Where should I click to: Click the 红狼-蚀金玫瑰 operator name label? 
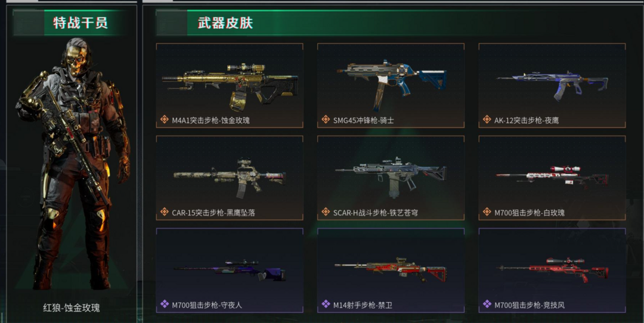point(72,308)
